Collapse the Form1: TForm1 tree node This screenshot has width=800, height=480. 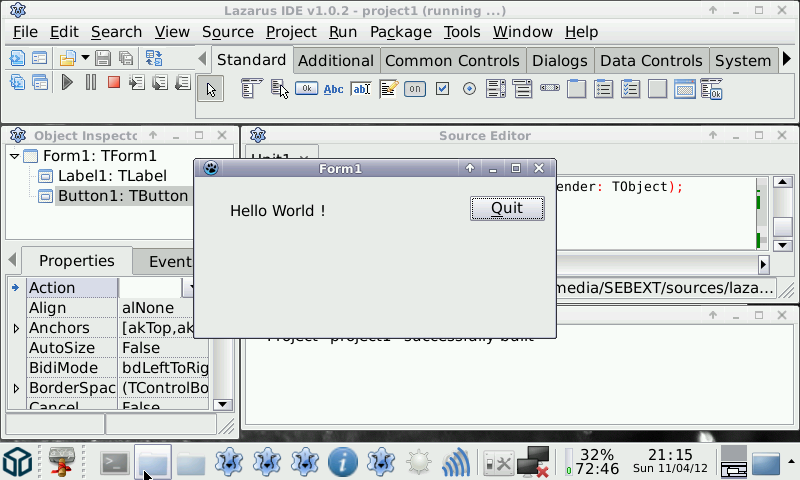point(14,156)
